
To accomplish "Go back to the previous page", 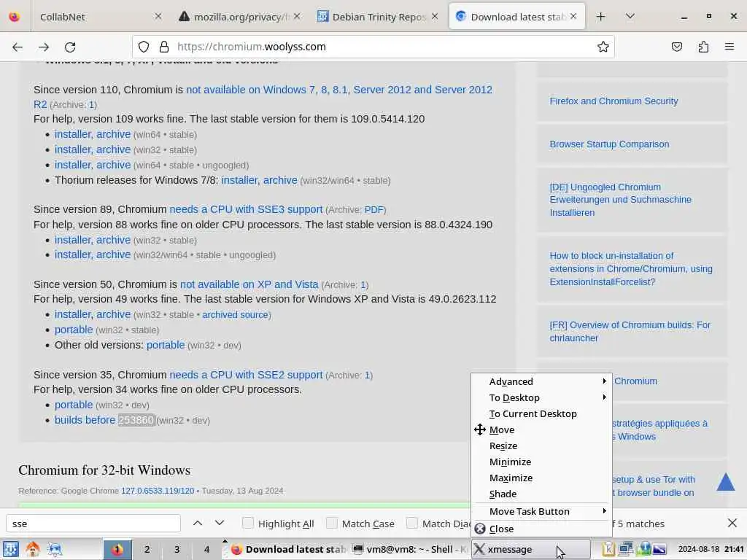I will (x=18, y=47).
